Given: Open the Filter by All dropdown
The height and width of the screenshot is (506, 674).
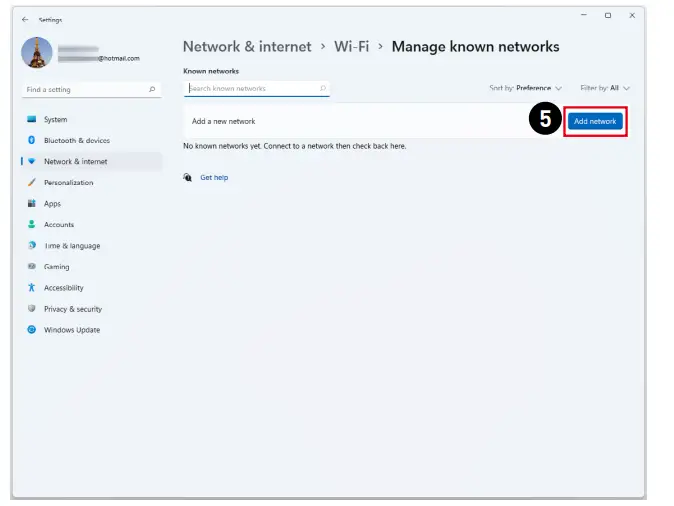Looking at the screenshot, I should pos(605,88).
